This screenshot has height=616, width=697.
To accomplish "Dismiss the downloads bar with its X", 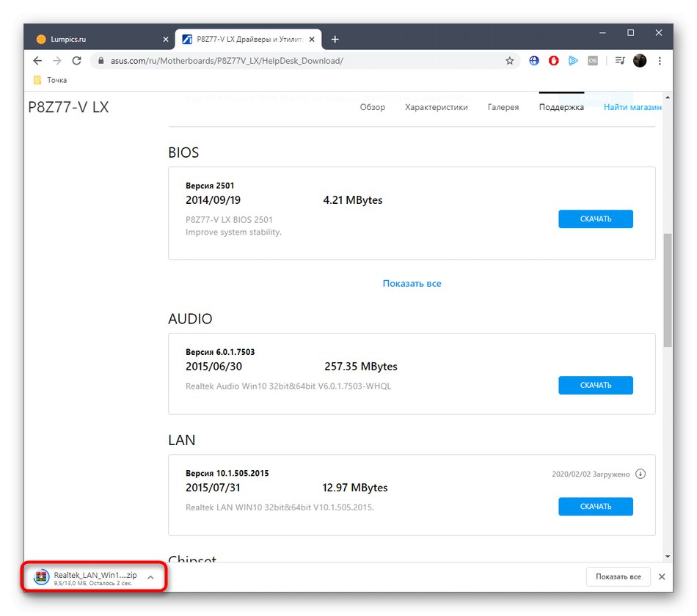I will 661,576.
